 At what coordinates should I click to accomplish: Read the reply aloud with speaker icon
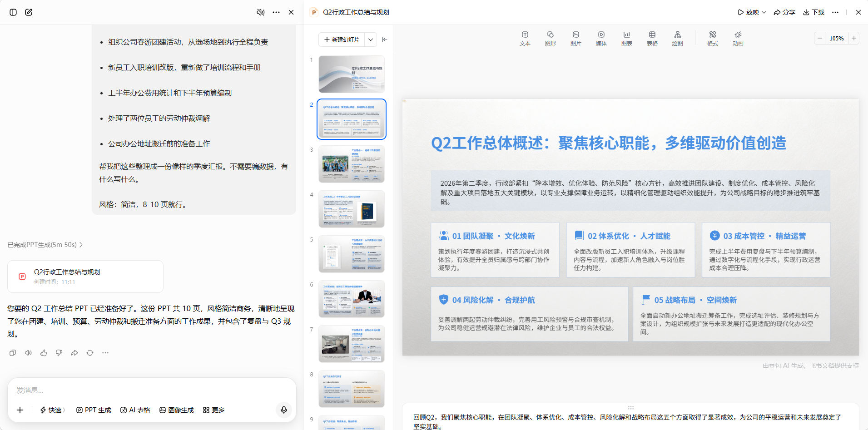coord(28,353)
